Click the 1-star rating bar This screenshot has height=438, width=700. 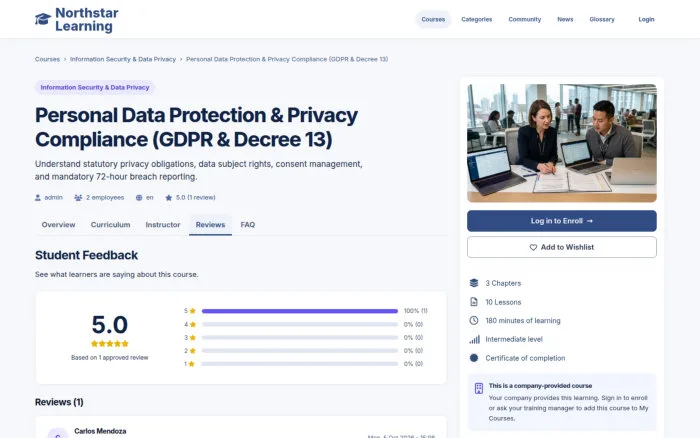point(300,364)
